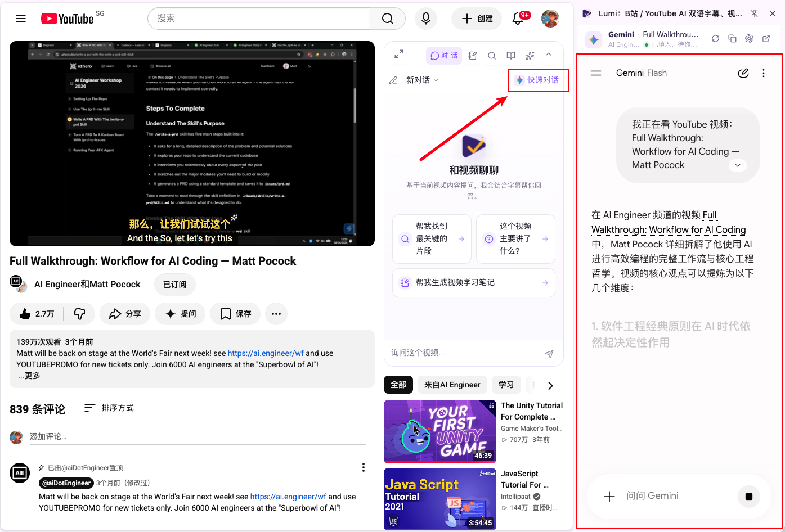
Task: Click the search icon in the Lumi toolbar
Action: [492, 56]
